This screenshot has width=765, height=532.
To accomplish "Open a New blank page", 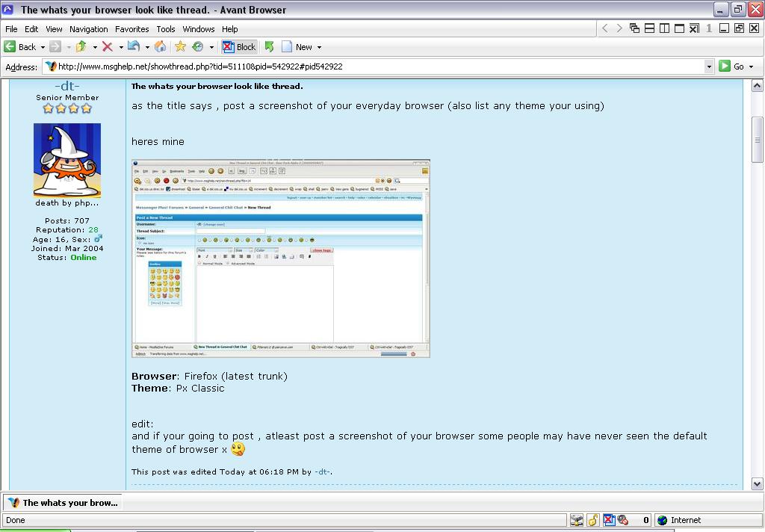I will coord(297,47).
